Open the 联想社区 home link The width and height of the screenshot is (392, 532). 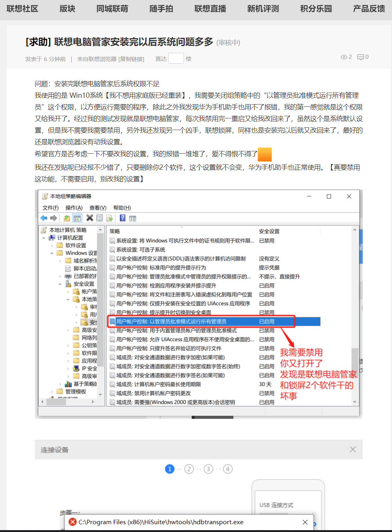pos(22,9)
